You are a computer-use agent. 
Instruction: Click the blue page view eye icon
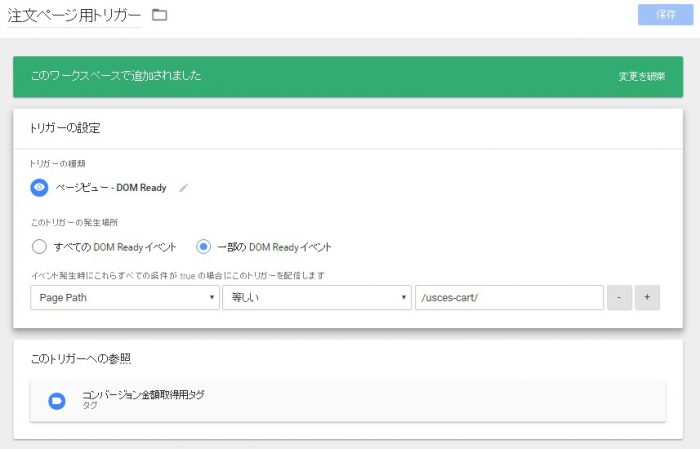(40, 187)
